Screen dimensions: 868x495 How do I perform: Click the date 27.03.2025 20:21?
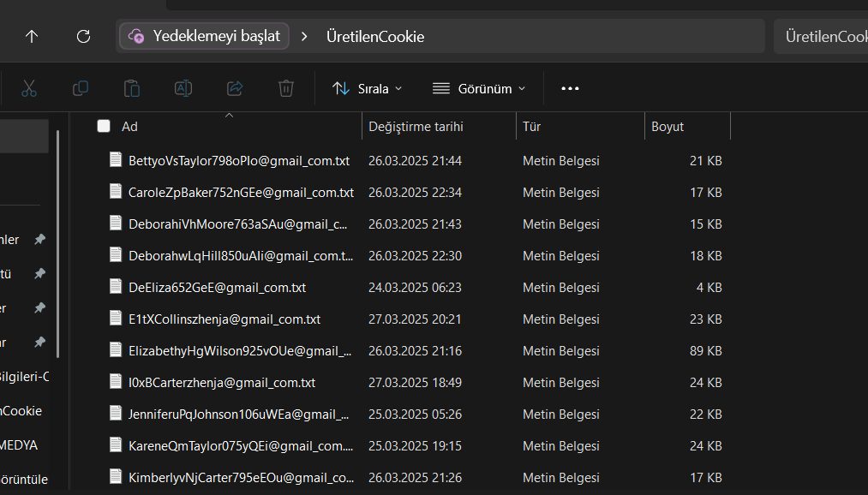416,319
